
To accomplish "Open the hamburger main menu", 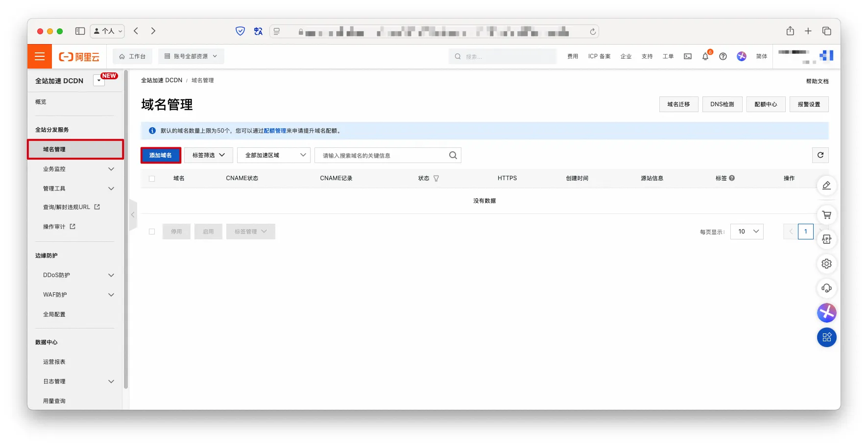I will (x=40, y=56).
